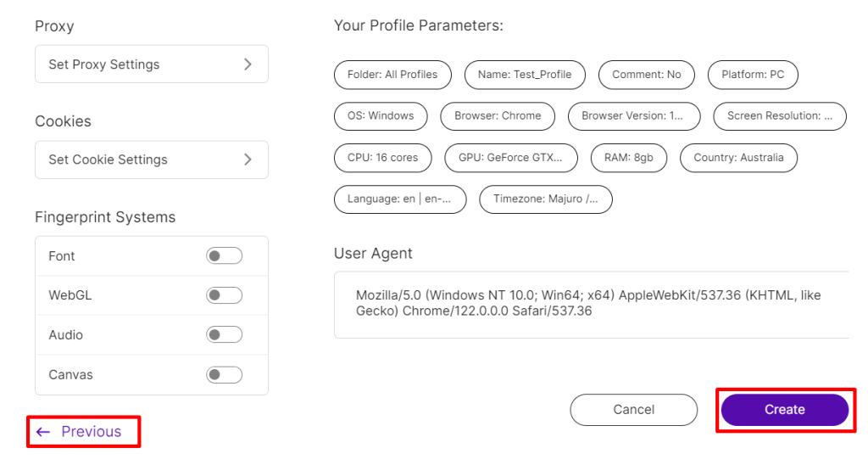868x465 pixels.
Task: Select the OS: Windows parameter chip
Action: pos(381,116)
